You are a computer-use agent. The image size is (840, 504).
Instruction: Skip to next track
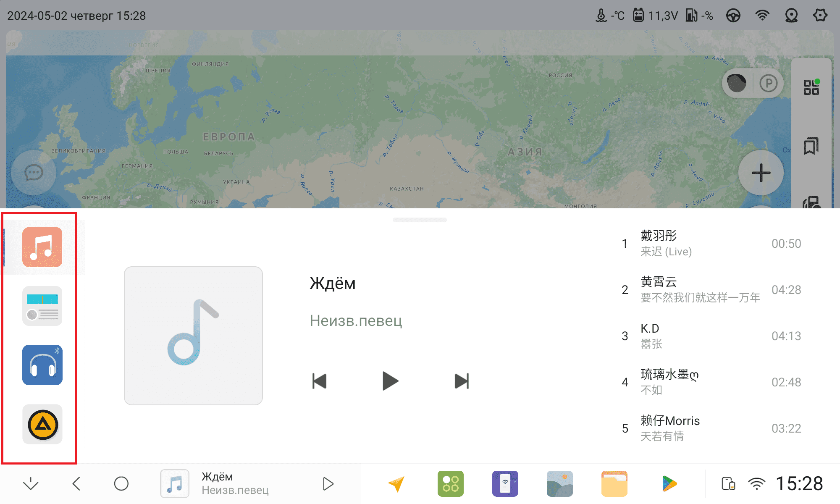tap(462, 381)
